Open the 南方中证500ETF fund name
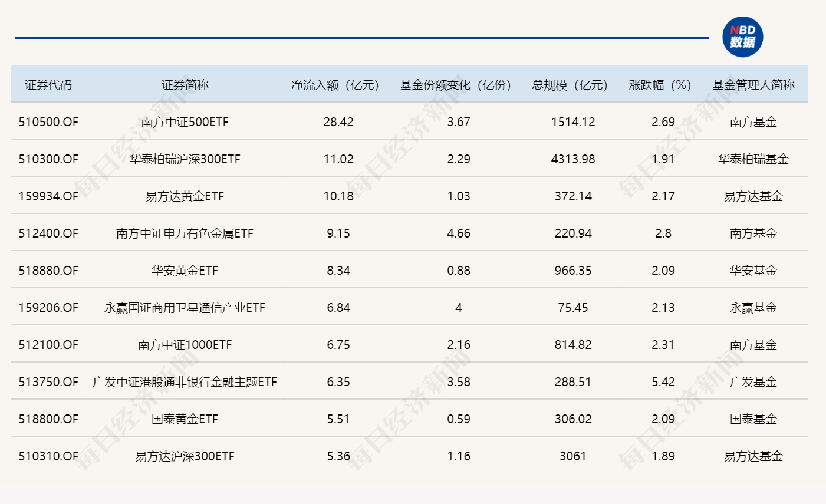 tap(185, 122)
